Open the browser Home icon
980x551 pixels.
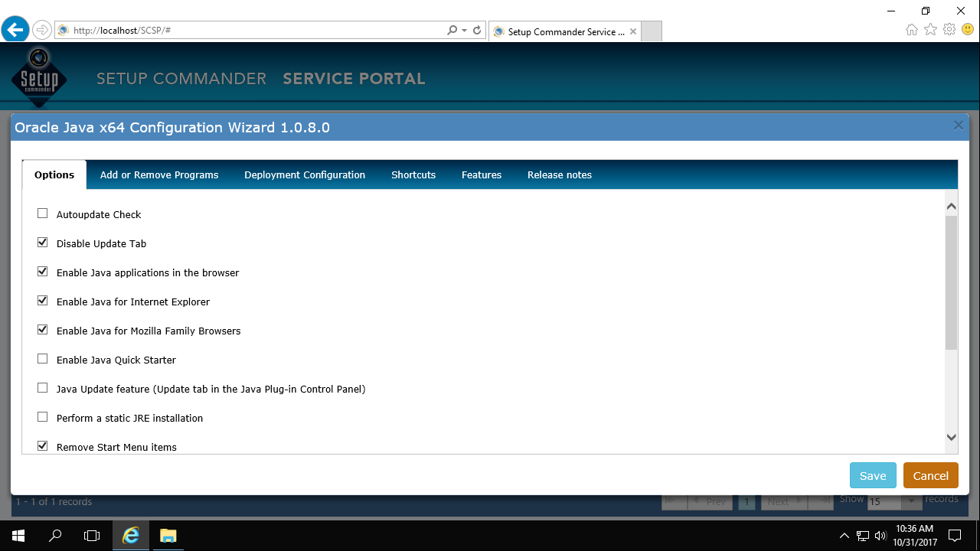pos(912,30)
